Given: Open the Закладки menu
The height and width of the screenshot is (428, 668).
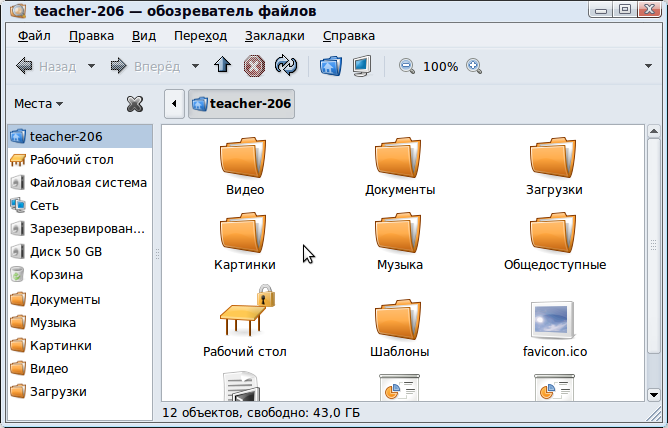Looking at the screenshot, I should click(274, 36).
